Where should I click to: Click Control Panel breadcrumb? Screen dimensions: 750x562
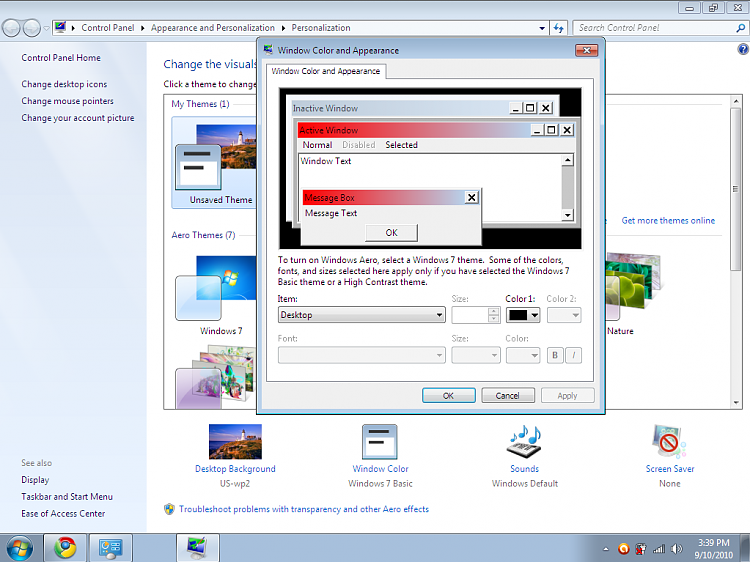click(x=108, y=28)
